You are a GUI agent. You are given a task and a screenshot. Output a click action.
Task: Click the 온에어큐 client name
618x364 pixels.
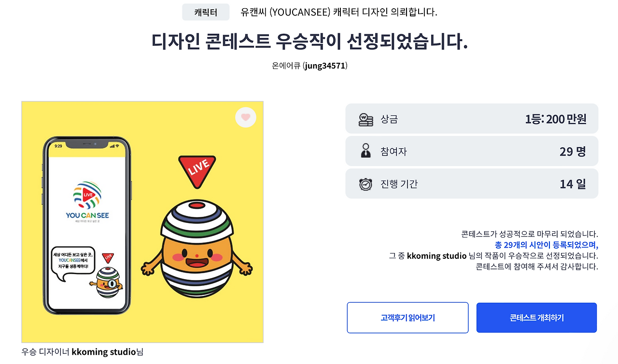(286, 66)
